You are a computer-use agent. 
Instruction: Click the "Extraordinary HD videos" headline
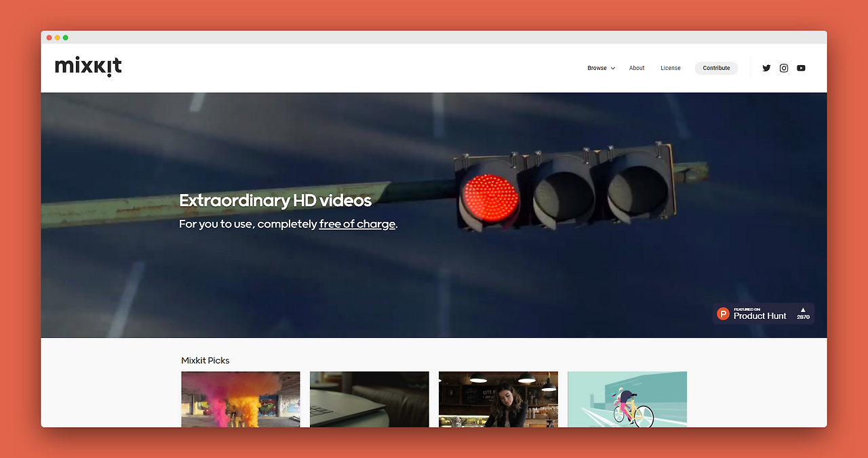(275, 201)
